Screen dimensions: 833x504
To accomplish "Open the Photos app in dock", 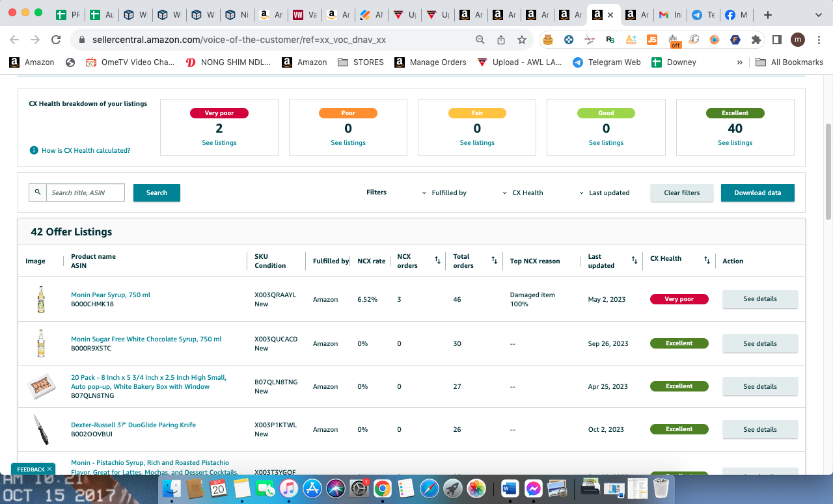I will pyautogui.click(x=477, y=488).
